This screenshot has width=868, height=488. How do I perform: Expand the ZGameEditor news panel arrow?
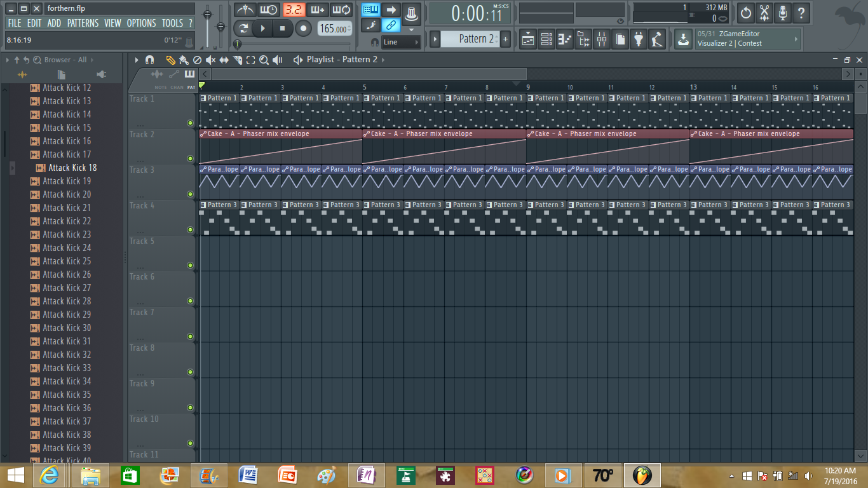click(796, 39)
